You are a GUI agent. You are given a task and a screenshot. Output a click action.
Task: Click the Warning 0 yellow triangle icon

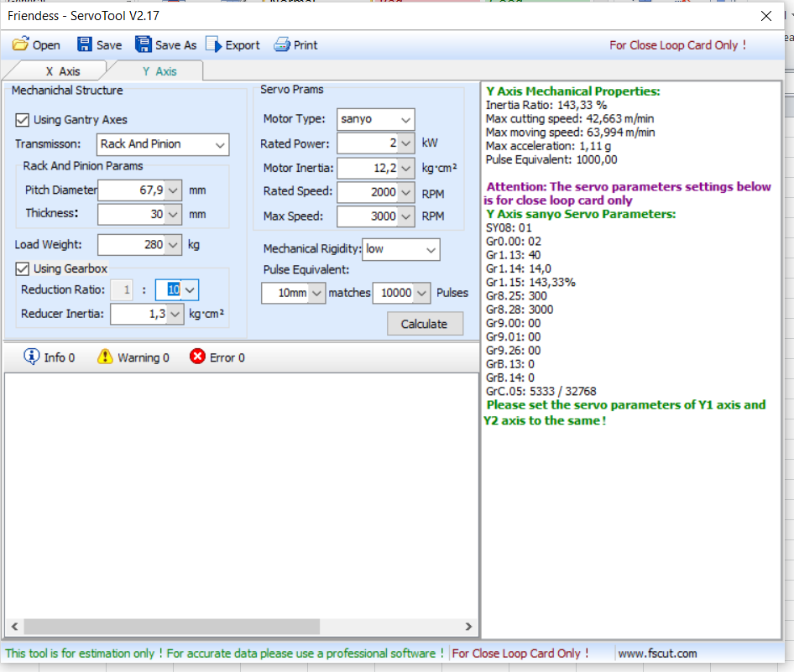pyautogui.click(x=105, y=357)
